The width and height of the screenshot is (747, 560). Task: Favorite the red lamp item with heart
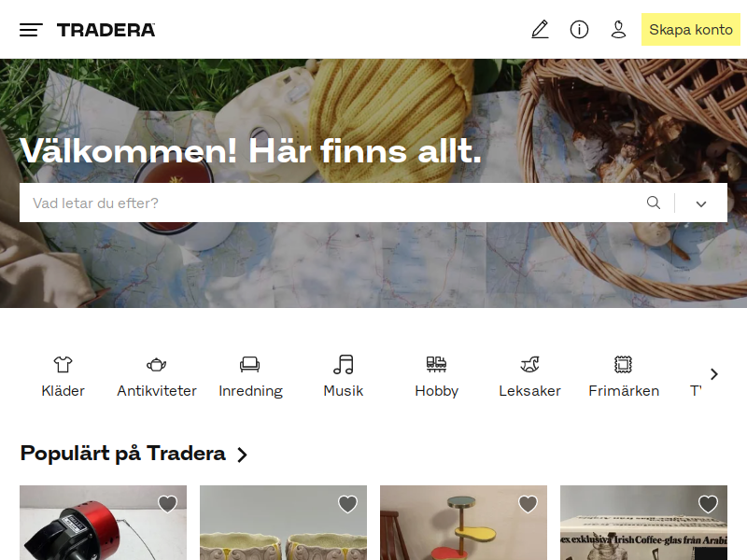[168, 504]
